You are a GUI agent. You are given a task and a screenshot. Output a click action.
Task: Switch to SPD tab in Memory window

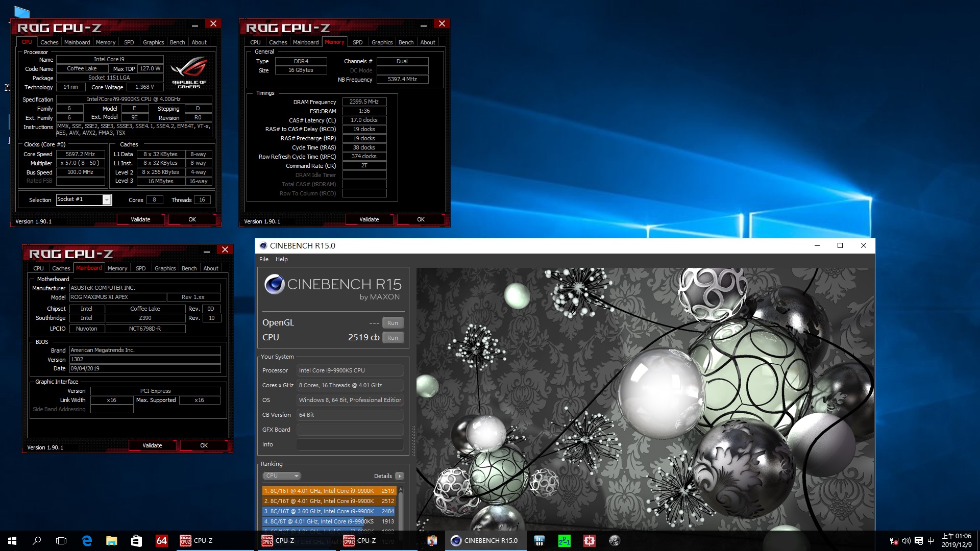(358, 42)
